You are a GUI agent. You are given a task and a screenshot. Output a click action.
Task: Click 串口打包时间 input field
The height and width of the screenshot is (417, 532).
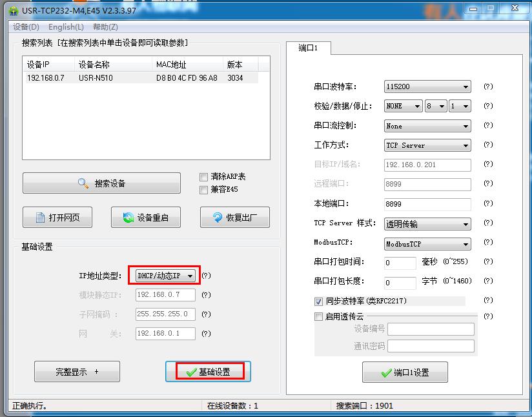(400, 263)
